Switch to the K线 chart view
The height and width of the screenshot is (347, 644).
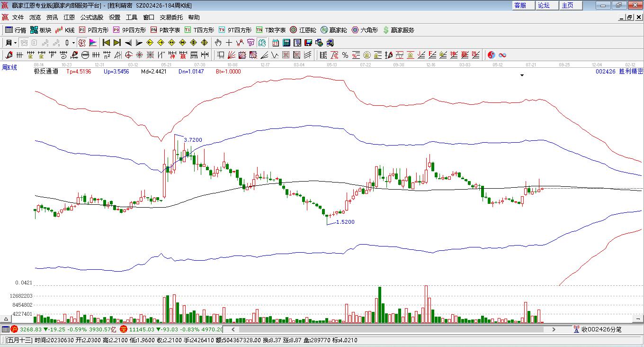point(65,30)
